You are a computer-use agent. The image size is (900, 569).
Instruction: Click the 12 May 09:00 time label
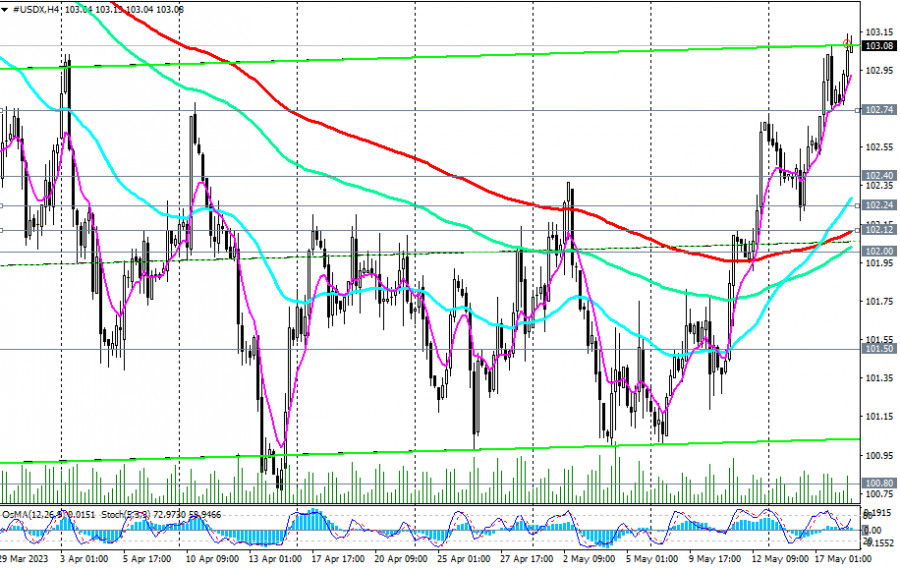point(778,559)
